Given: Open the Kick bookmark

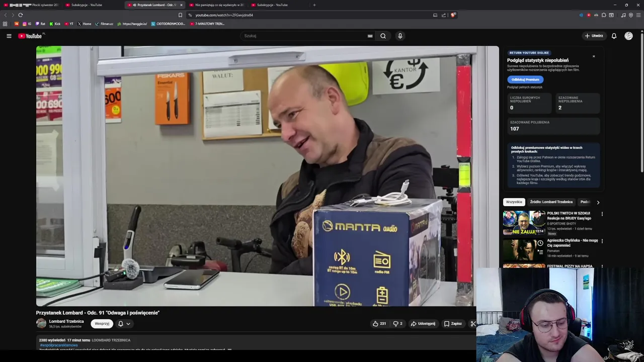Looking at the screenshot, I should pos(55,24).
